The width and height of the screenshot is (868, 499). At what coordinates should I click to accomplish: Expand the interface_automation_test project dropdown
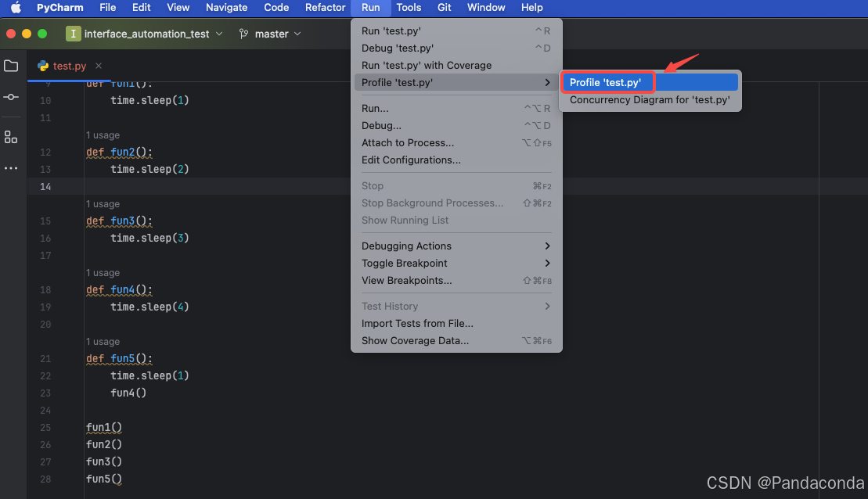point(219,34)
